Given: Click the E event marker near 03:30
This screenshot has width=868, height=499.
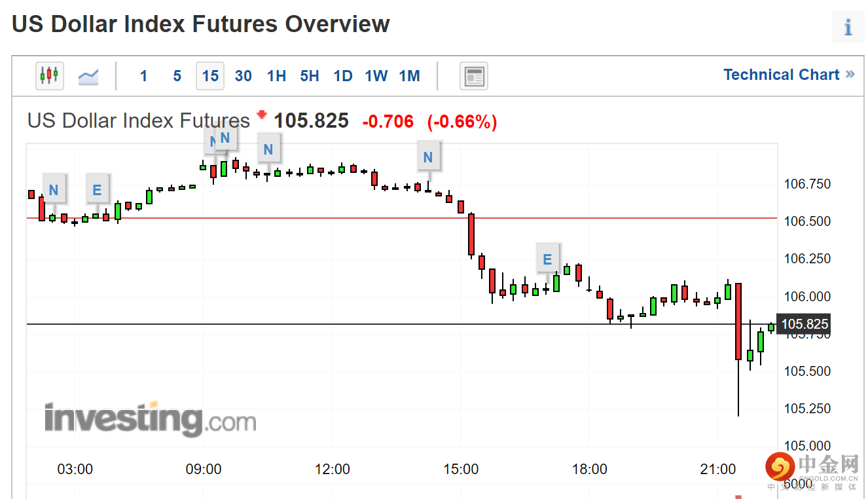Looking at the screenshot, I should pos(98,190).
